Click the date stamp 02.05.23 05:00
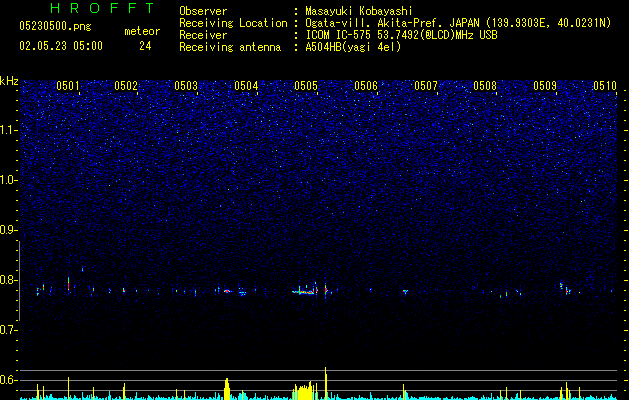Screen dimensions: 629x400 pyautogui.click(x=61, y=46)
